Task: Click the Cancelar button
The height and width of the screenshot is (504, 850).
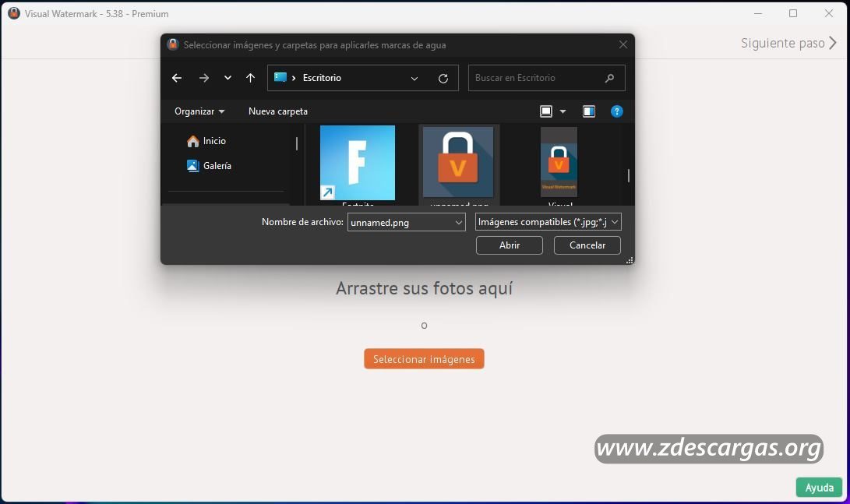Action: 587,245
